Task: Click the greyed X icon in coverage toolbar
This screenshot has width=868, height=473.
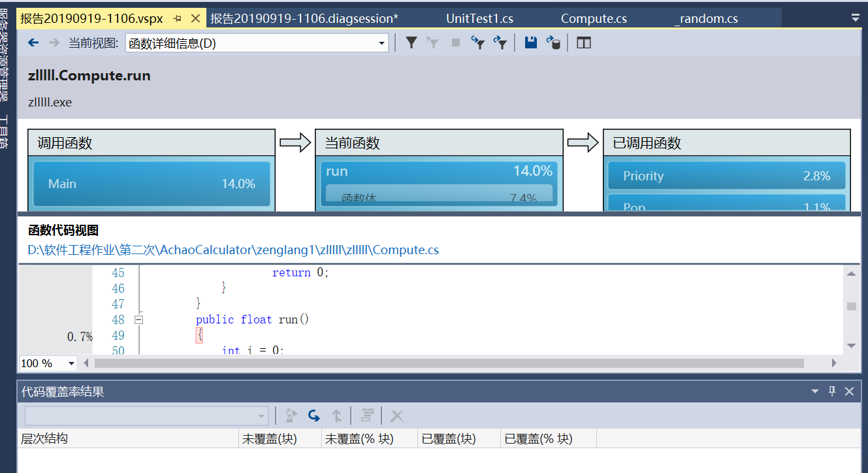Action: pyautogui.click(x=397, y=416)
